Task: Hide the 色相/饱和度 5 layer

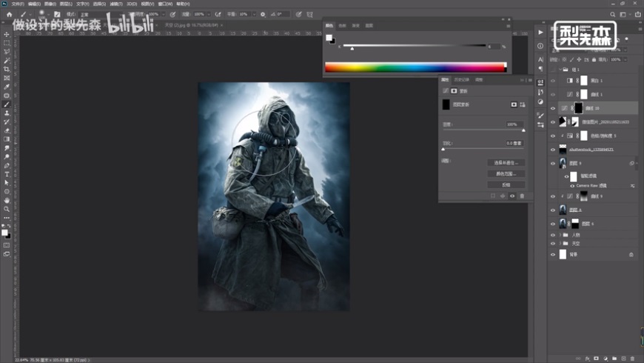Action: tap(553, 136)
